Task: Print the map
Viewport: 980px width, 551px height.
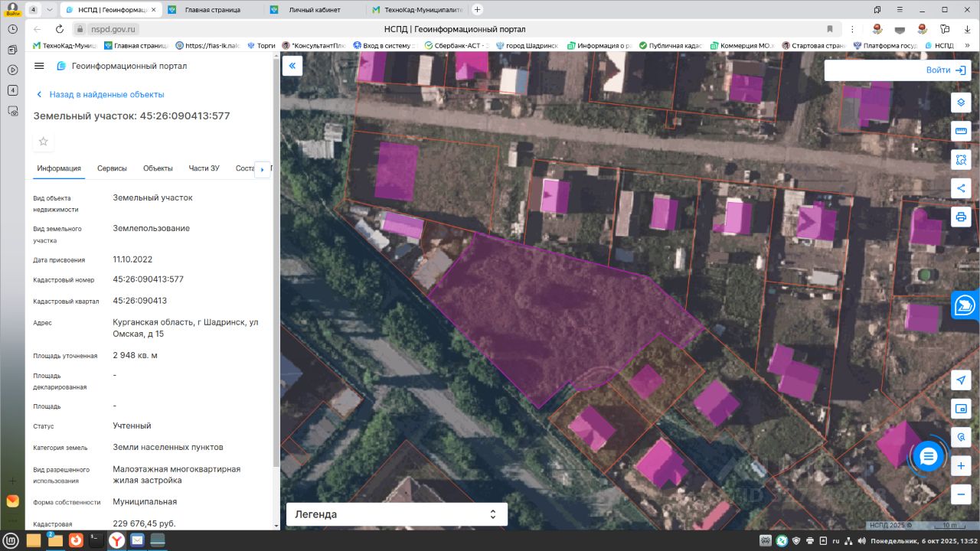Action: coord(961,217)
